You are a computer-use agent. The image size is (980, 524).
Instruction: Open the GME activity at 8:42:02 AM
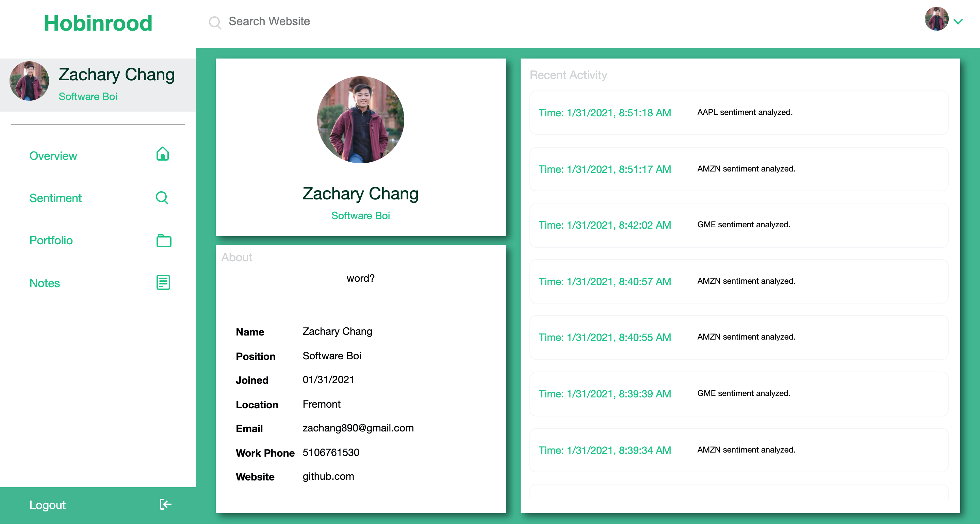point(738,225)
